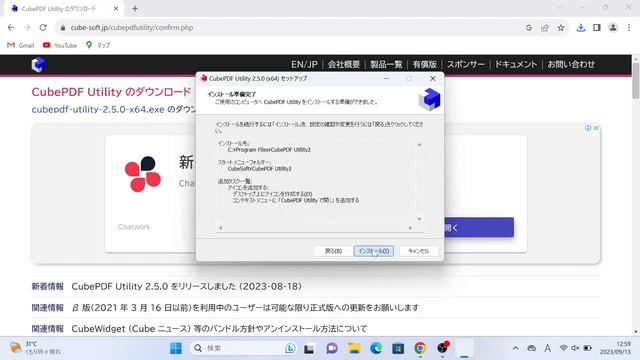
Task: Minimize the CubePDF Utility setup dialog
Action: click(386, 78)
